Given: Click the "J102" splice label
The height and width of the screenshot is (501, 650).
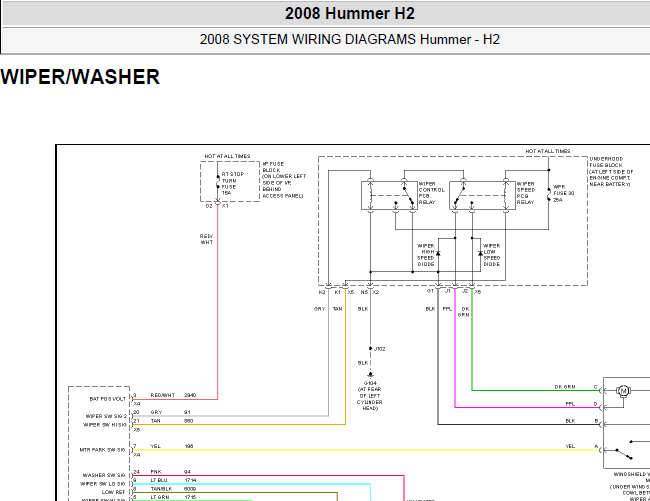Looking at the screenshot, I should (x=380, y=349).
